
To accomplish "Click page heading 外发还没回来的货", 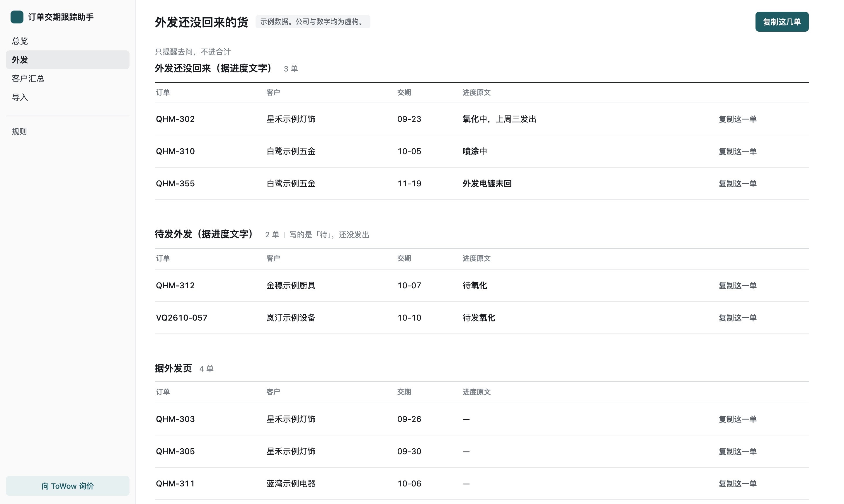I will pos(201,22).
